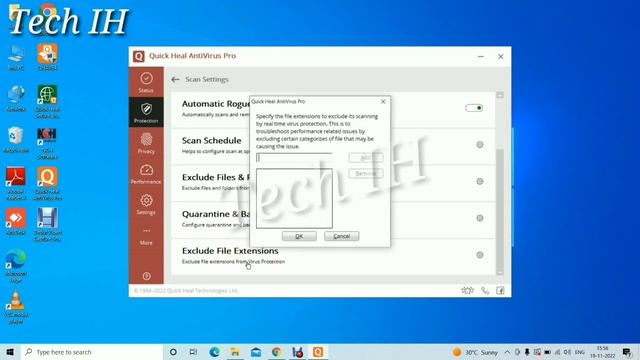Open File Explorer from the taskbar

tap(235, 352)
